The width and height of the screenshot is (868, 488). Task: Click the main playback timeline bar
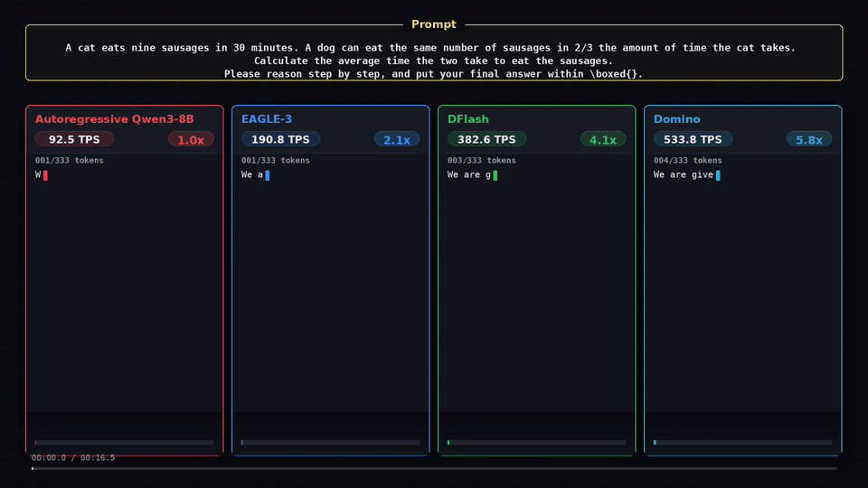(434, 469)
